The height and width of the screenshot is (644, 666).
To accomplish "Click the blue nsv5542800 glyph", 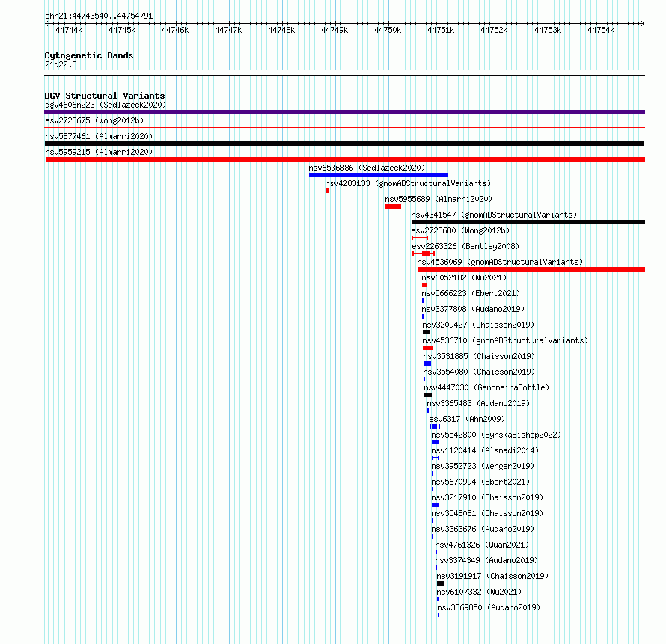I will pyautogui.click(x=435, y=442).
